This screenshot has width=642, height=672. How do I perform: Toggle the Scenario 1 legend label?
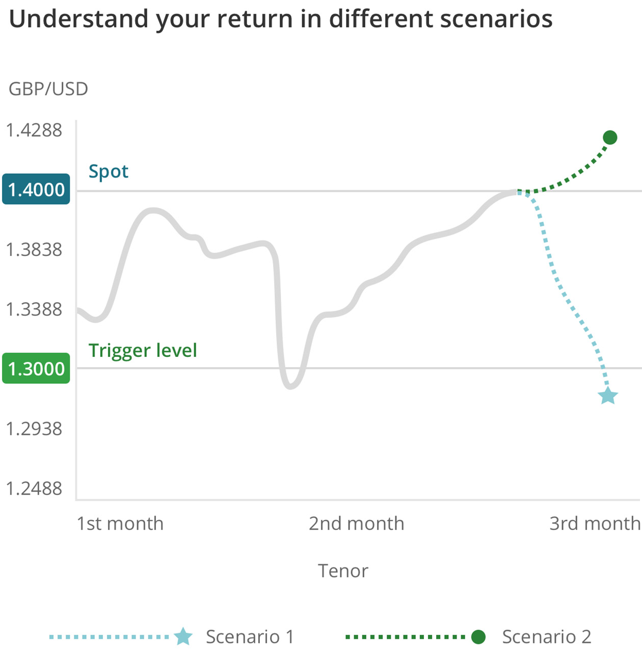coord(250,637)
